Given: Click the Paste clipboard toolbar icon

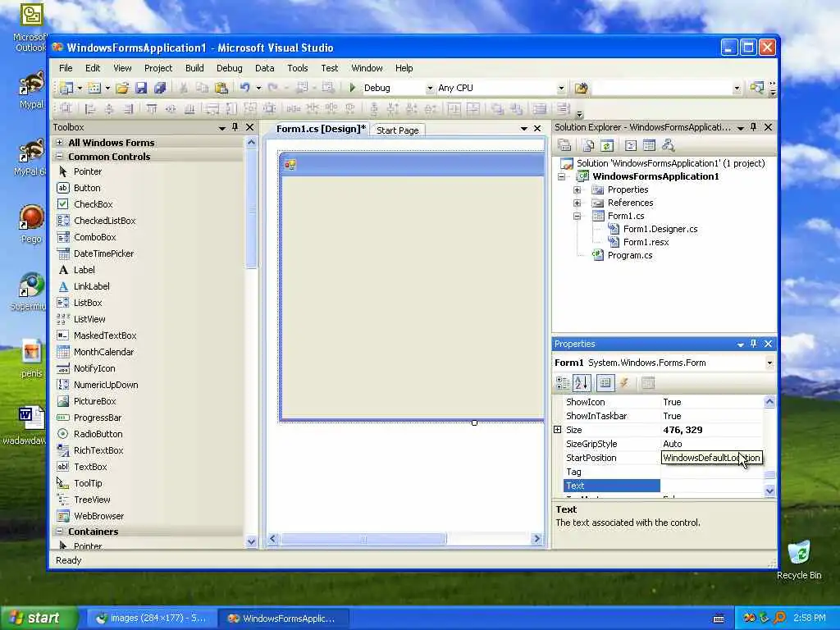Looking at the screenshot, I should pos(221,88).
